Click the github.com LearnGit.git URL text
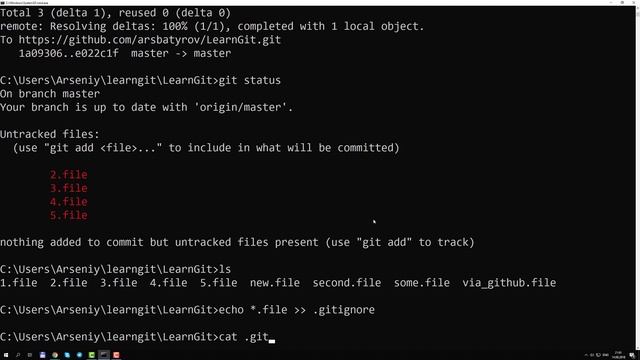This screenshot has height=360, width=640. tap(150, 40)
